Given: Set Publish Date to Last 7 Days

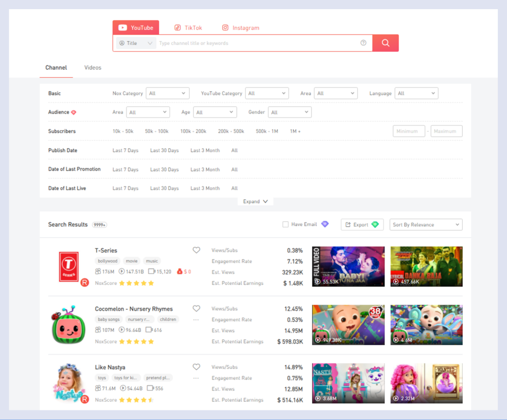Looking at the screenshot, I should (x=126, y=151).
